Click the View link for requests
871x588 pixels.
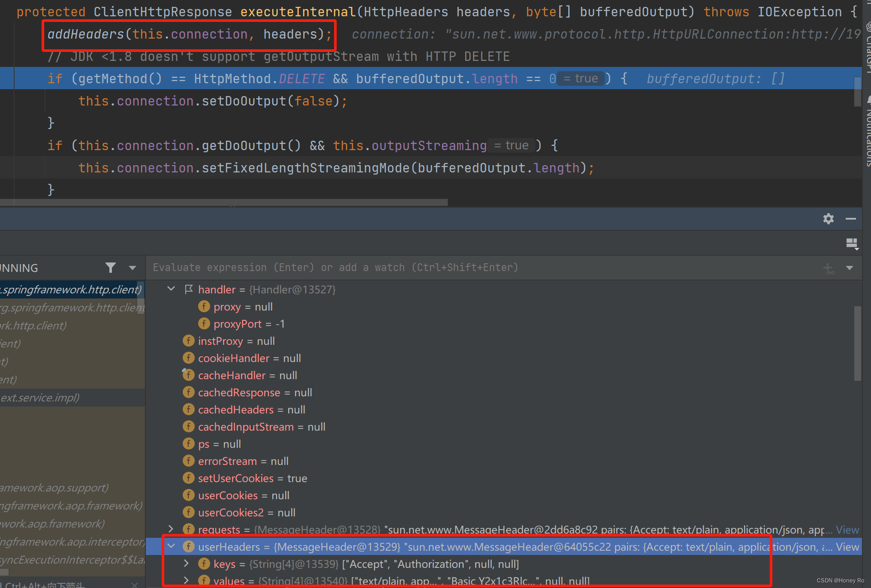[x=847, y=529]
